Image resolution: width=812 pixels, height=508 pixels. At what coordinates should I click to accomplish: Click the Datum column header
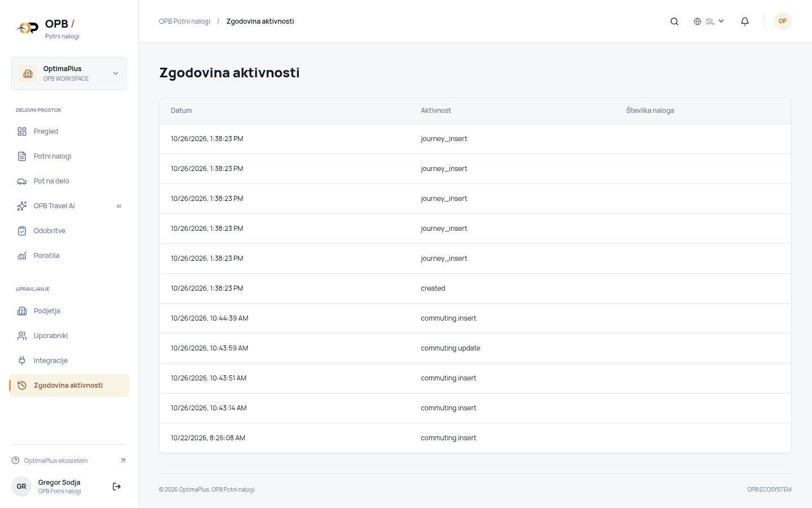pos(182,111)
